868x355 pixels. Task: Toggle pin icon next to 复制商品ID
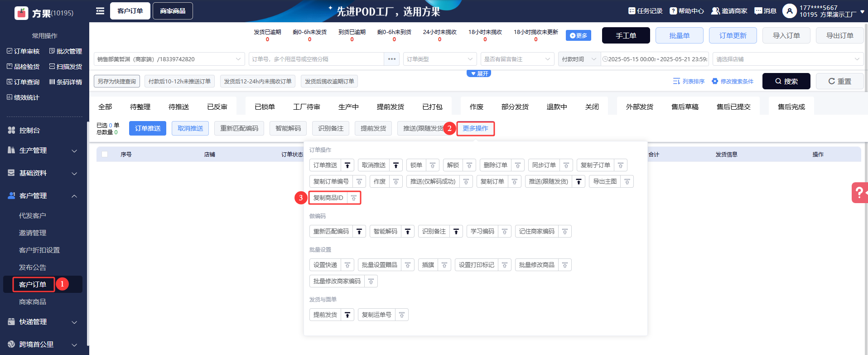(x=354, y=198)
